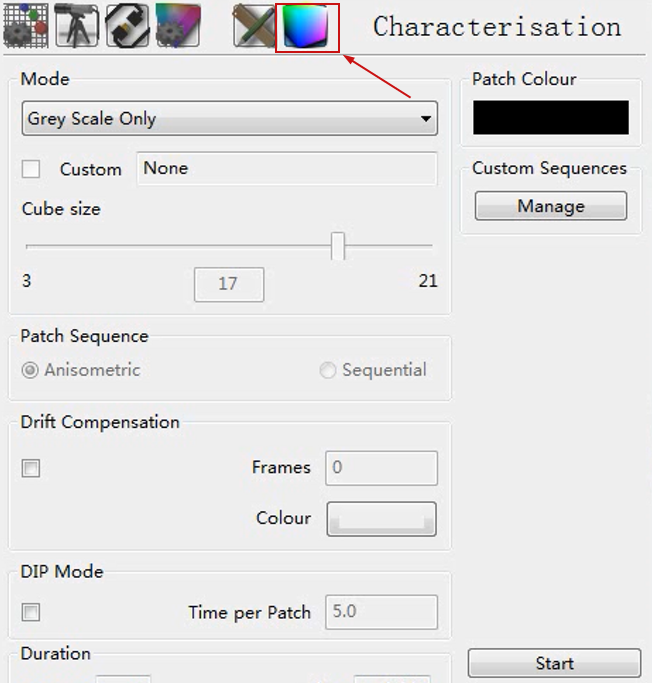Enable the Custom checkbox
Image resolution: width=652 pixels, height=683 pixels.
coord(31,169)
